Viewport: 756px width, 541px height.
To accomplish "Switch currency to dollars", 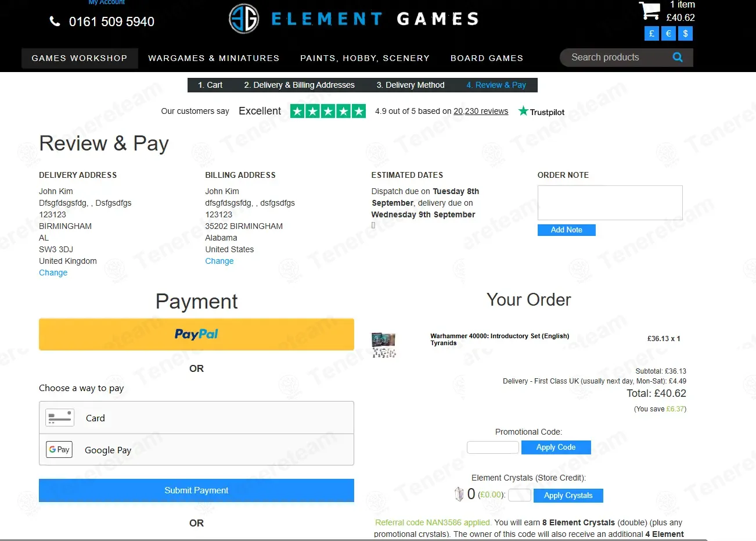I will tap(685, 34).
